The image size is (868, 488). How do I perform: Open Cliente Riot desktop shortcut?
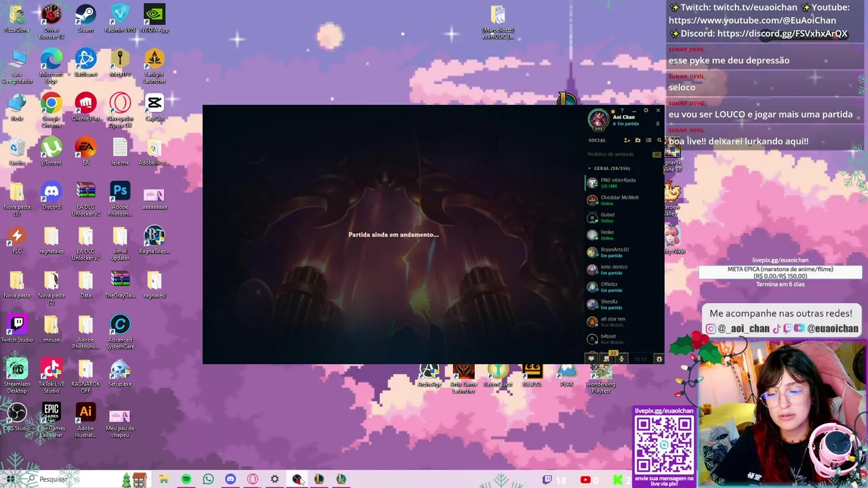click(85, 106)
